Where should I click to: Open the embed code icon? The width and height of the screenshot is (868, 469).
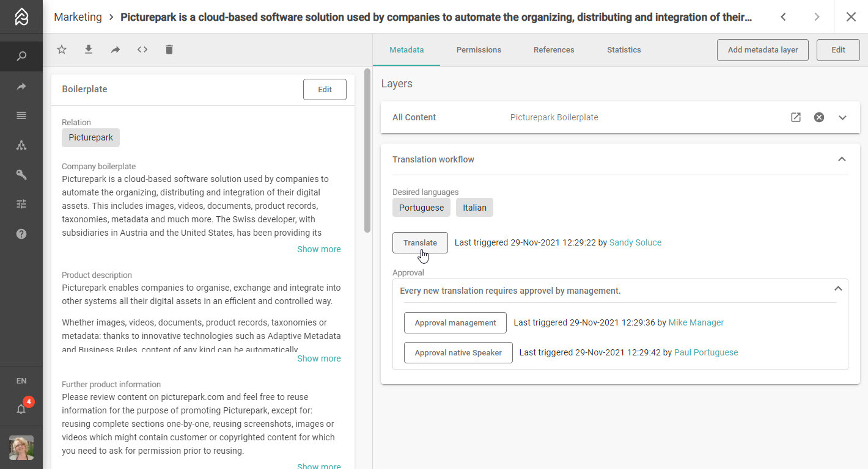coord(142,49)
